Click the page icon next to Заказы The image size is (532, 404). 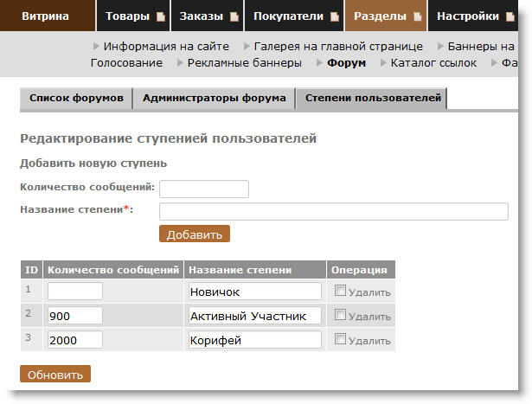[234, 16]
